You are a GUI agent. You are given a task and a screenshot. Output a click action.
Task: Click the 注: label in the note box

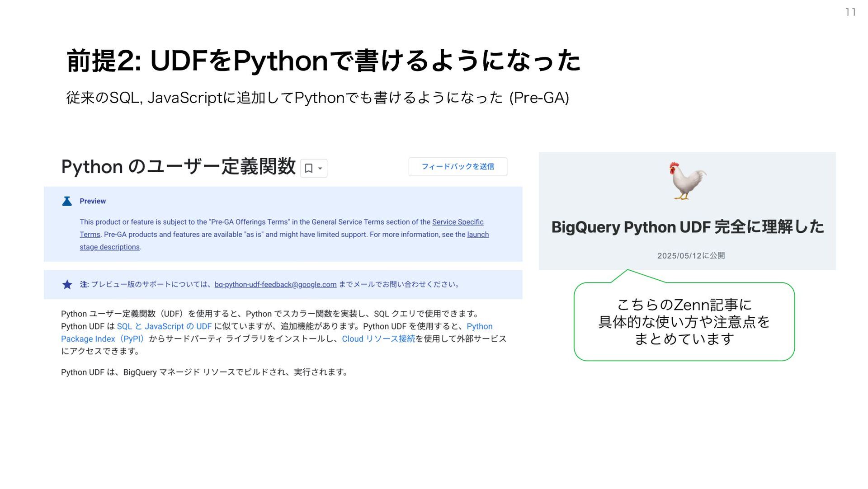point(84,284)
